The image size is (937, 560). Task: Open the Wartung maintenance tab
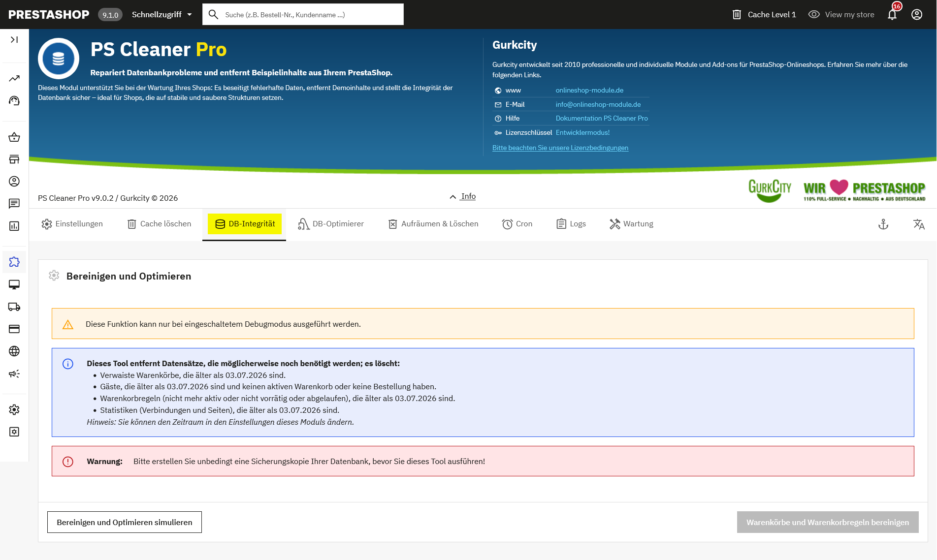[631, 224]
